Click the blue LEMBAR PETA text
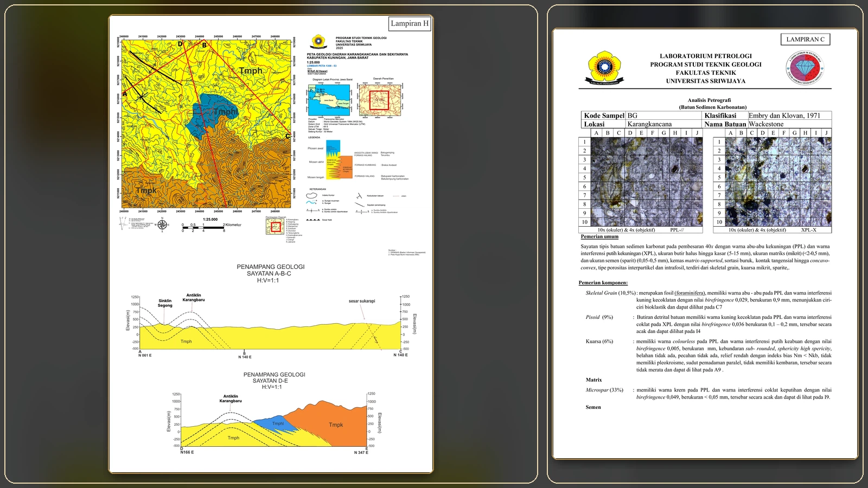 pos(322,66)
